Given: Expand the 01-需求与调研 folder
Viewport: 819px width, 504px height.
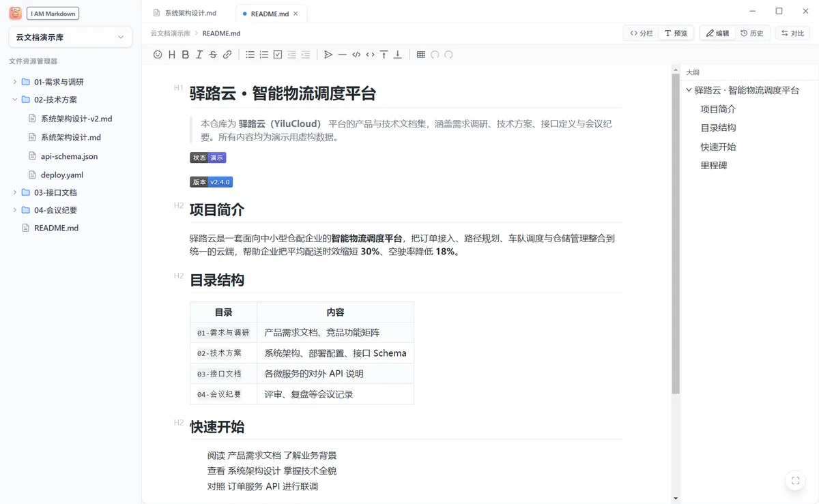Looking at the screenshot, I should pos(15,82).
